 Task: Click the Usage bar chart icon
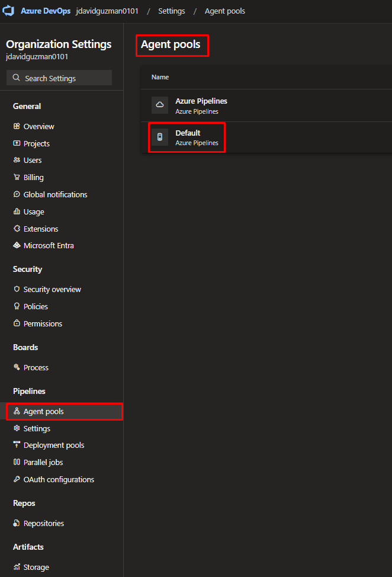[17, 211]
